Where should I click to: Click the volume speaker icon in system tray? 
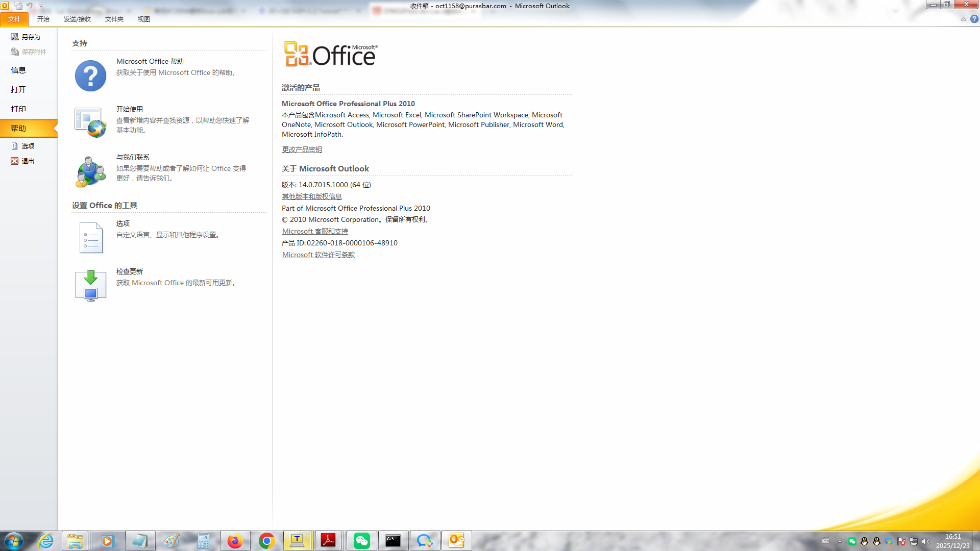point(926,541)
